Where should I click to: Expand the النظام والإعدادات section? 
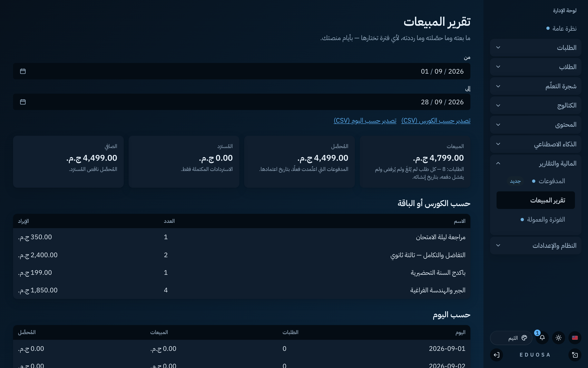(x=536, y=245)
